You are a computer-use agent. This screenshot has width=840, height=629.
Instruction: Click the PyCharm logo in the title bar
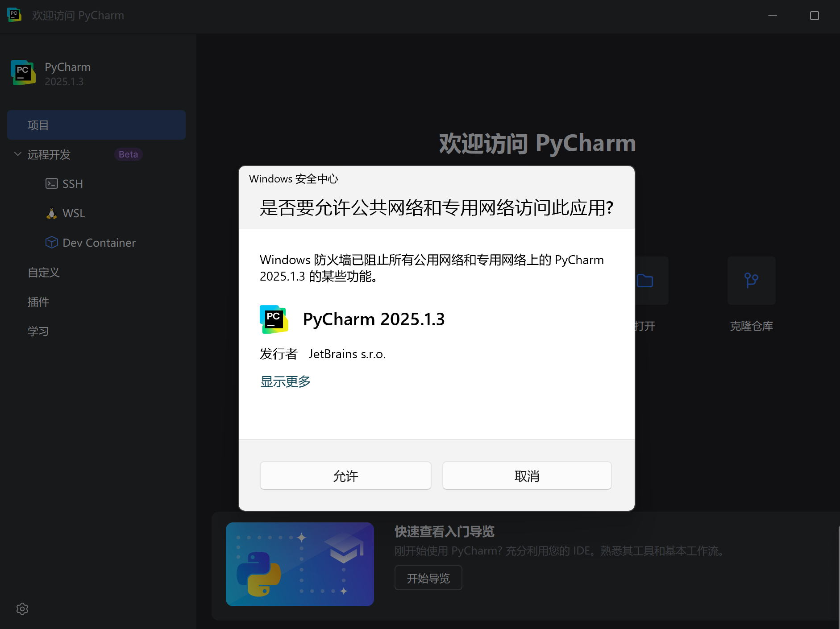tap(14, 15)
